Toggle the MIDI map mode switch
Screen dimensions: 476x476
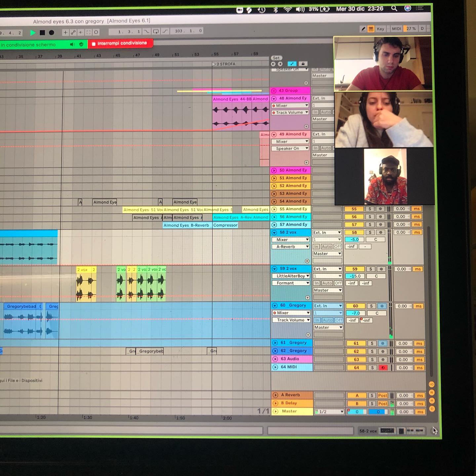tap(396, 29)
